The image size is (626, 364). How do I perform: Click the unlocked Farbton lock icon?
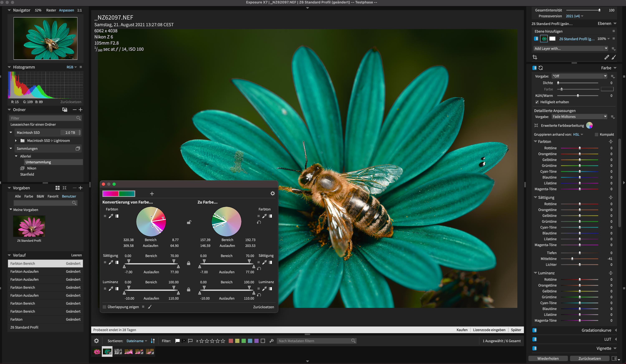coord(189,222)
